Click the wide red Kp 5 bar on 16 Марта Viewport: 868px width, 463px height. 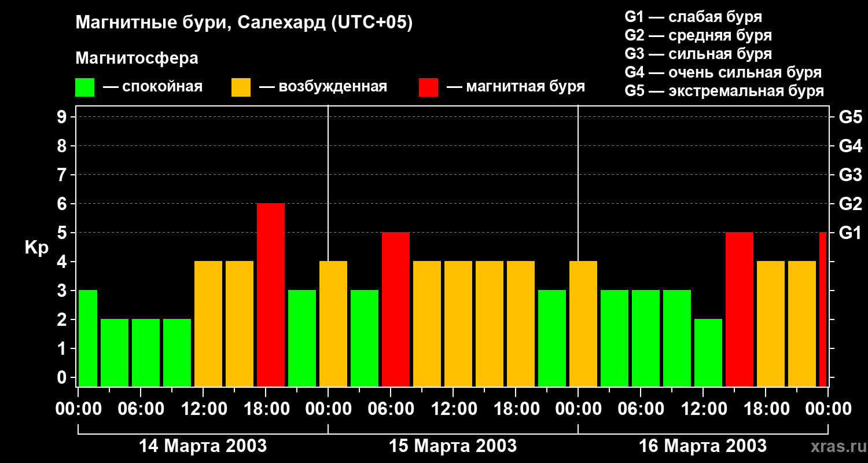tap(740, 310)
